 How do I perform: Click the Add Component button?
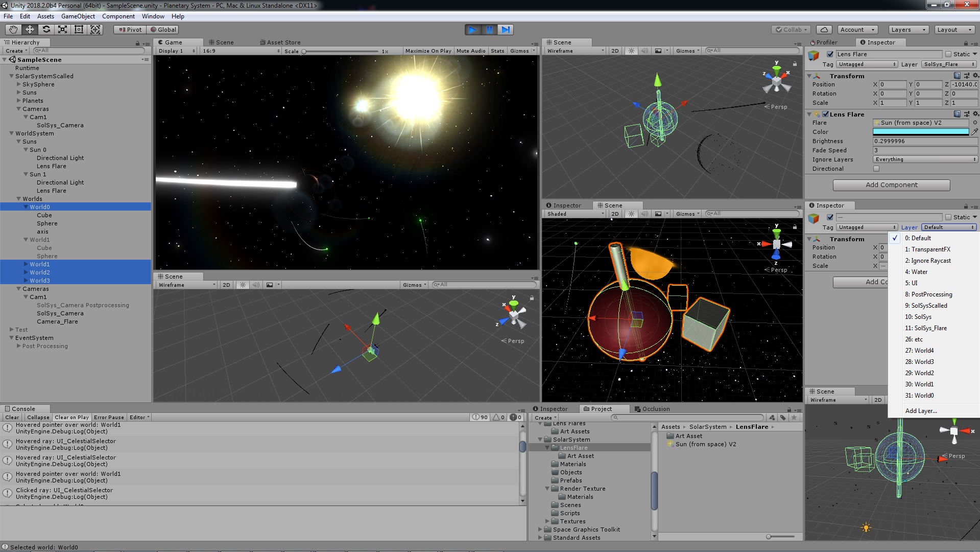click(891, 185)
